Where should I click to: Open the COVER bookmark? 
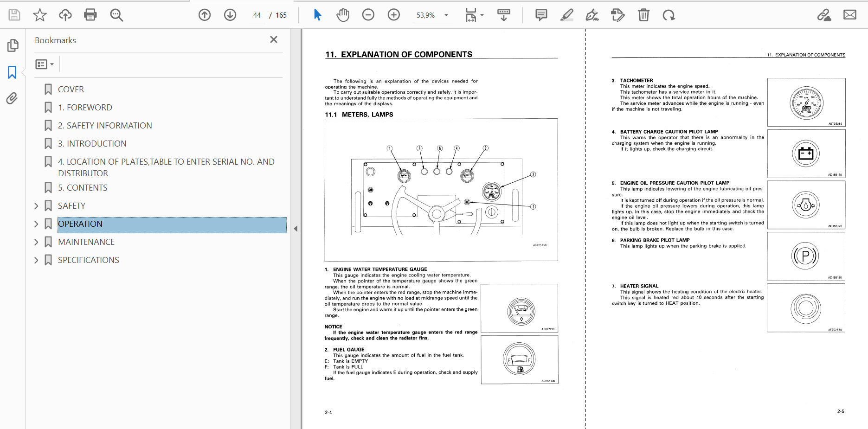point(71,89)
